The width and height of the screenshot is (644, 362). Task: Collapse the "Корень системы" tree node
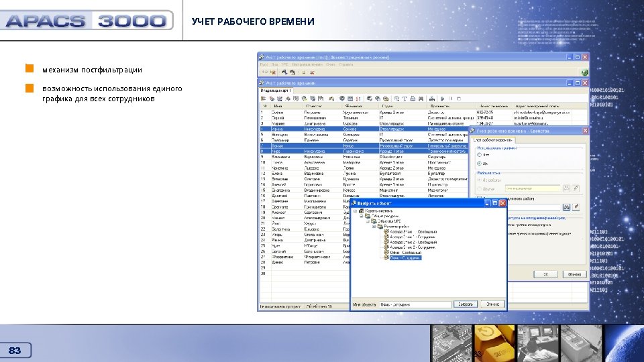tap(356, 211)
